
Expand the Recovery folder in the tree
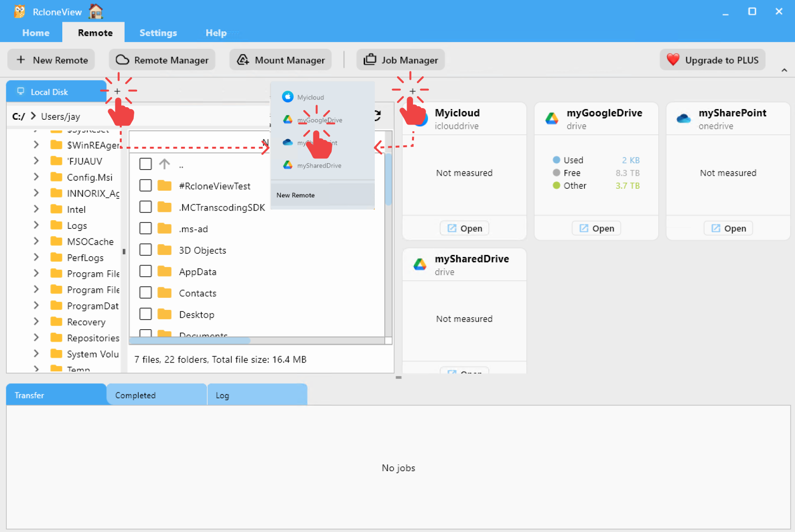coord(37,322)
